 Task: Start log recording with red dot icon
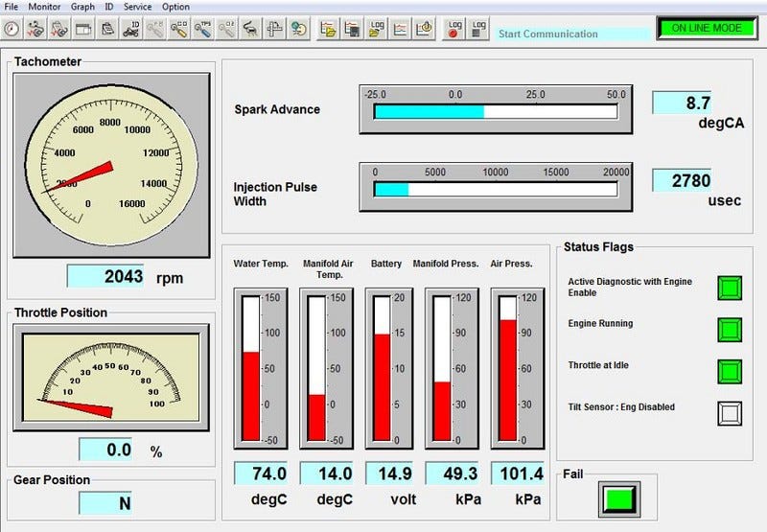[x=453, y=29]
